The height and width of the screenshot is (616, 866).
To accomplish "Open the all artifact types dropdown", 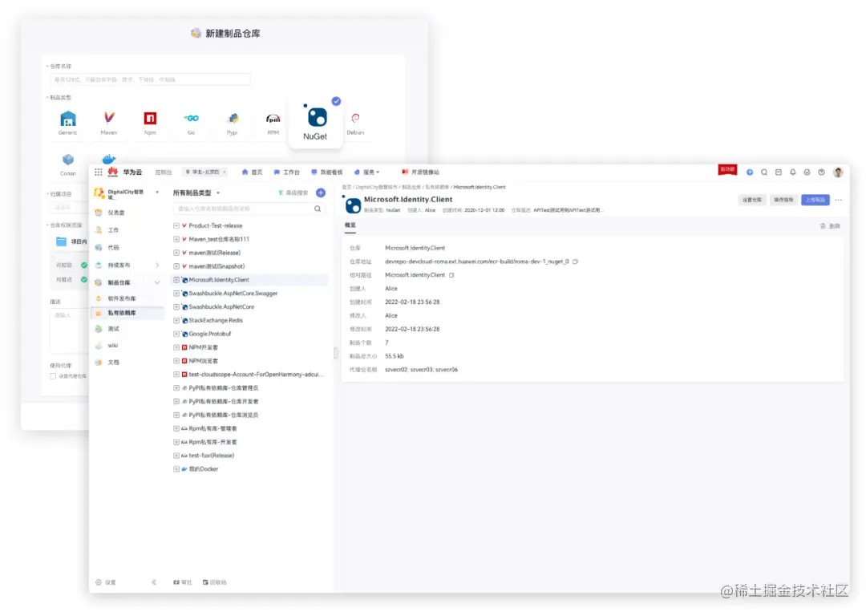I will [196, 192].
